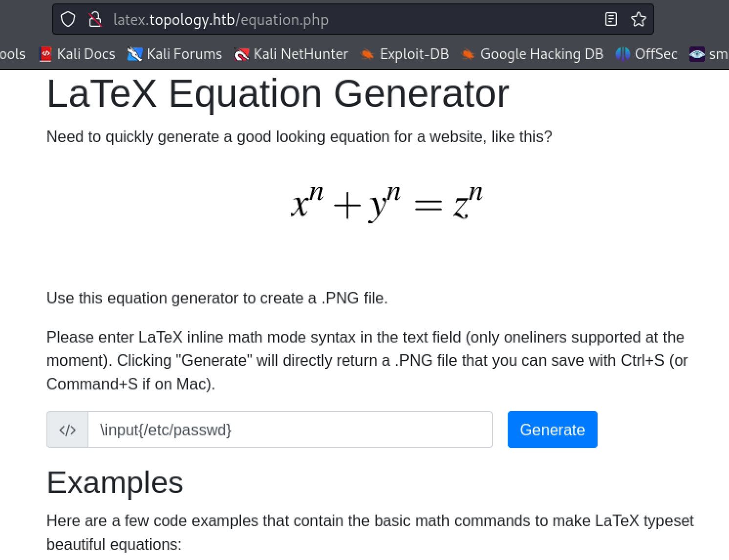Open the cut-off bookmark right of OffSec
This screenshot has height=560, width=729.
[709, 54]
